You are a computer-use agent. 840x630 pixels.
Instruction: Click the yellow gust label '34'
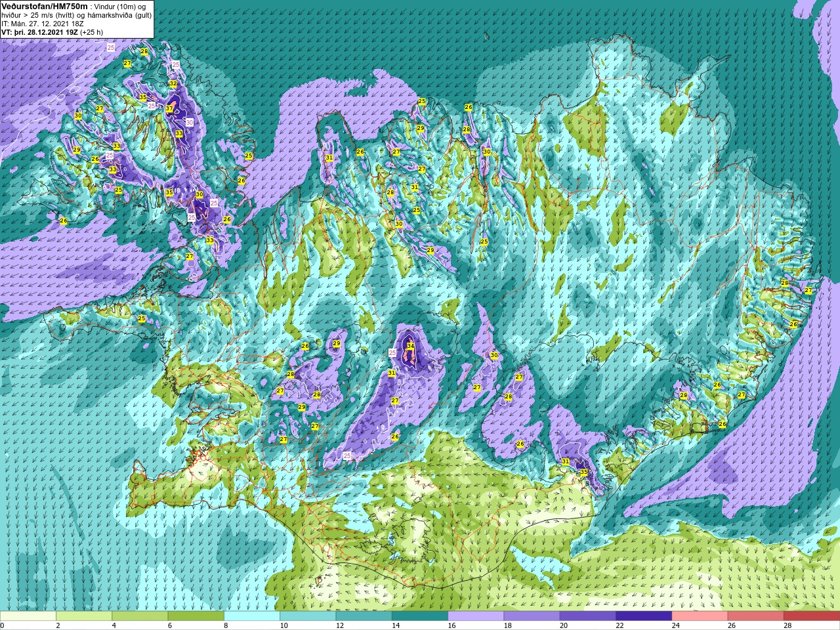pos(411,346)
